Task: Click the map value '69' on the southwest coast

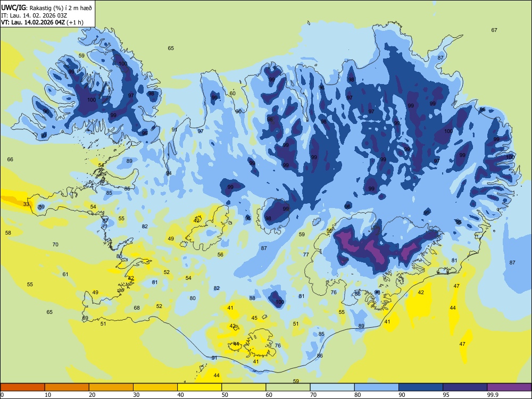Action: [85, 318]
